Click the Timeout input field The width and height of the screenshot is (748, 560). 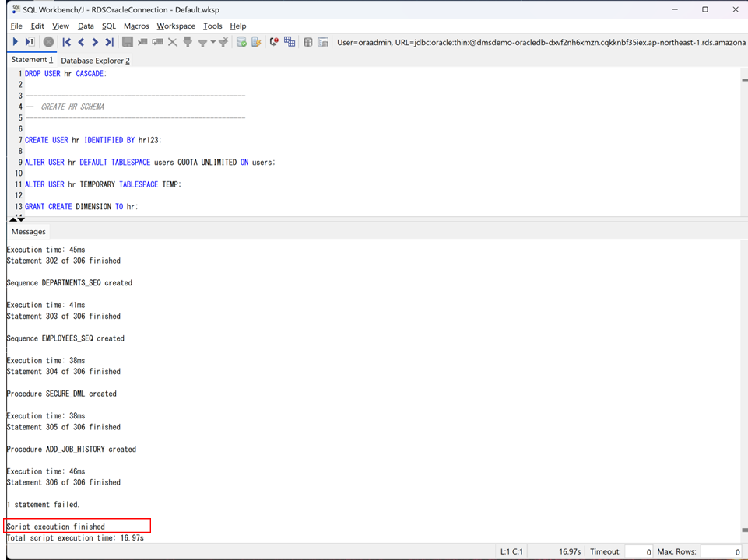coord(639,551)
